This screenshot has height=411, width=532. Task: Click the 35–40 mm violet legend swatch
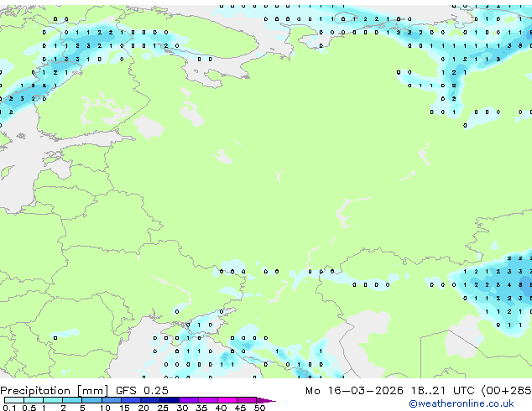click(207, 400)
